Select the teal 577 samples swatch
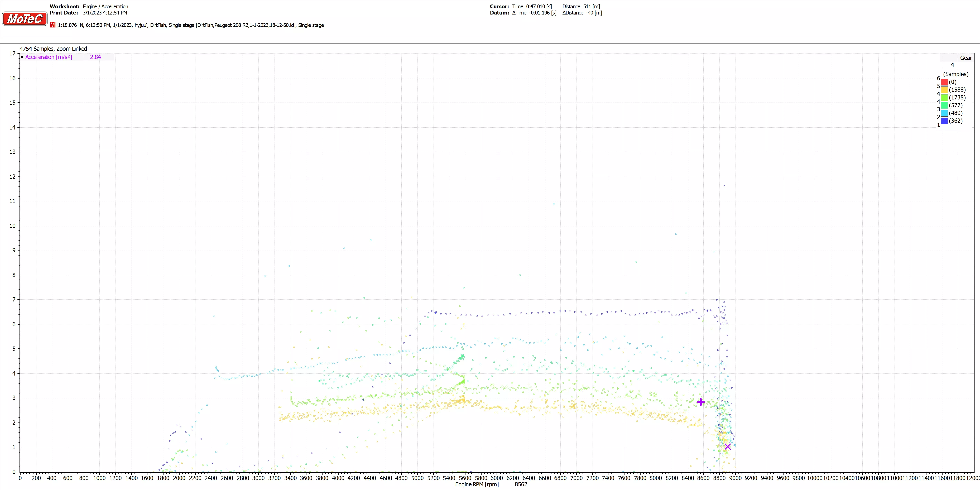The image size is (980, 490). pos(944,105)
